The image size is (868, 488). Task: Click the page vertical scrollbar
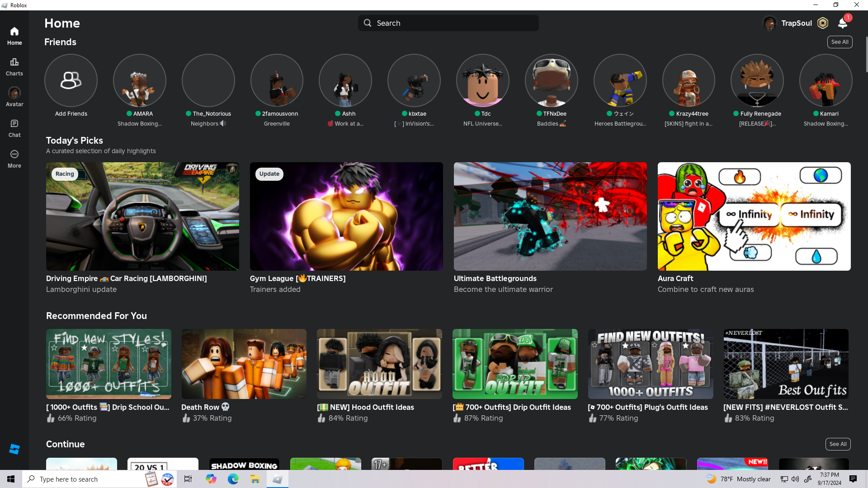[x=866, y=54]
